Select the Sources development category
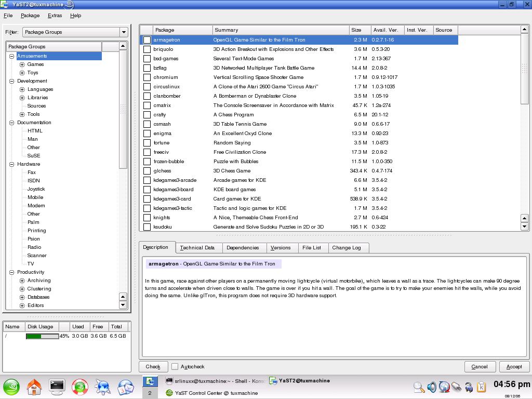 point(36,106)
